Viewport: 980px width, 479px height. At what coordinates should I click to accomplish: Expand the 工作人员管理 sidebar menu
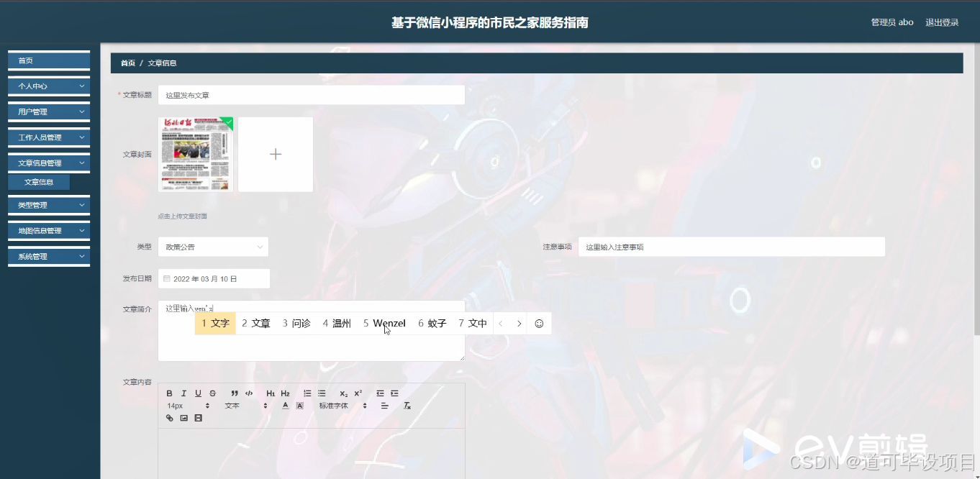coord(49,137)
